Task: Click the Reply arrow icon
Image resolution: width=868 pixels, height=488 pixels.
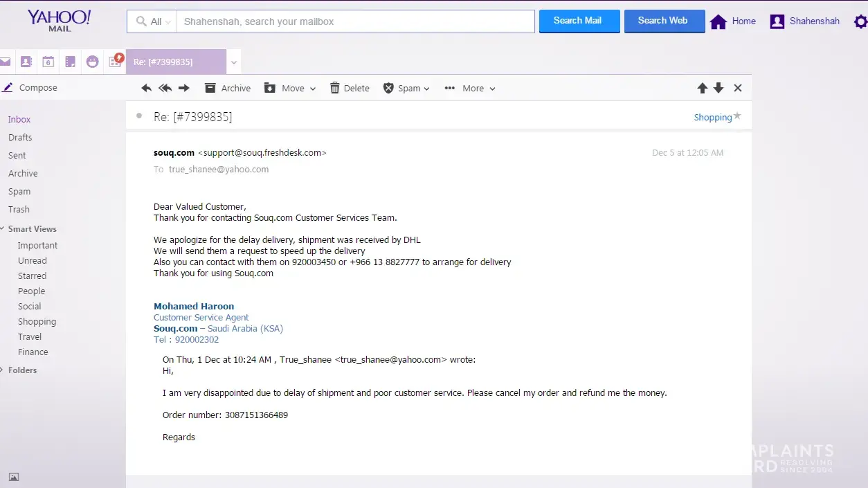Action: 147,88
